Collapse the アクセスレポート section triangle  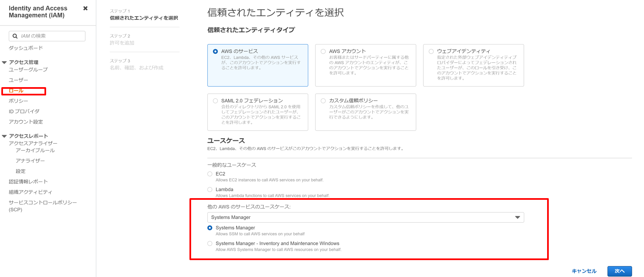pos(4,136)
